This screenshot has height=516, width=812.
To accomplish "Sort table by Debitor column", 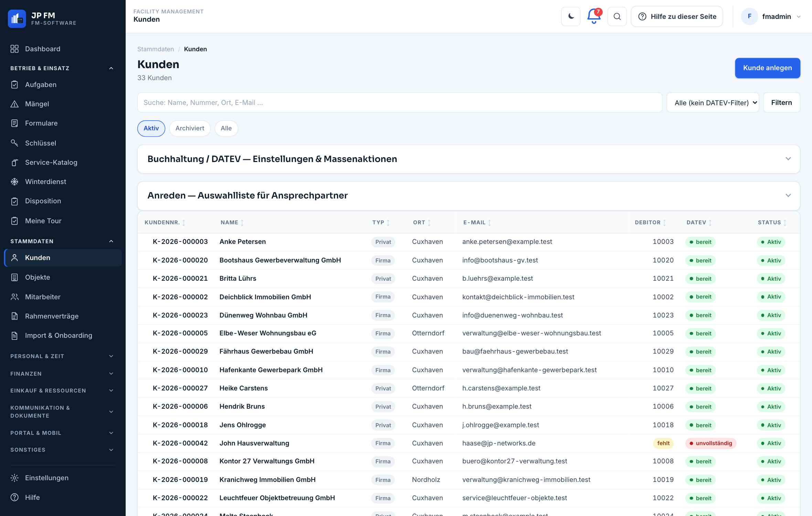I will click(651, 223).
